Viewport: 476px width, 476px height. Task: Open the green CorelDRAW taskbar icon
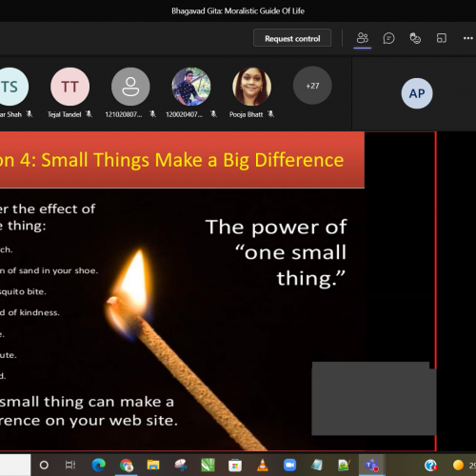pos(208,466)
